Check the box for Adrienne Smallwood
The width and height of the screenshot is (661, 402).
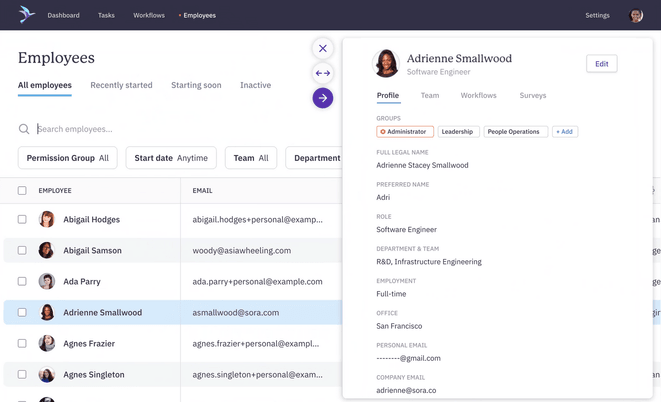[x=22, y=312]
